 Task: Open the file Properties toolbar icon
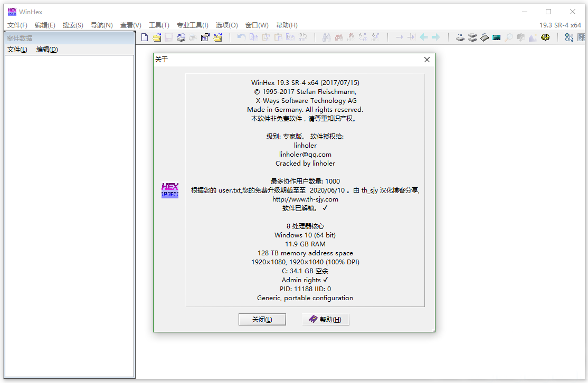205,37
